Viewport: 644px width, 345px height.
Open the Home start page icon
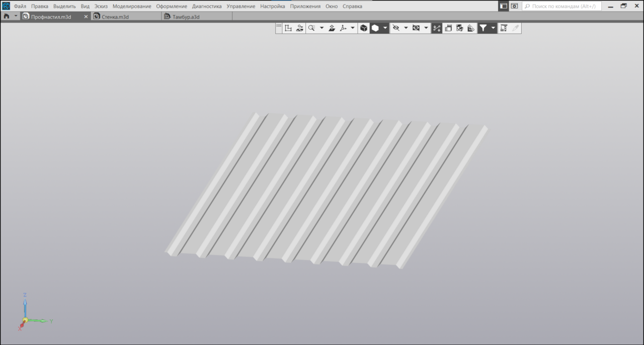tap(7, 16)
